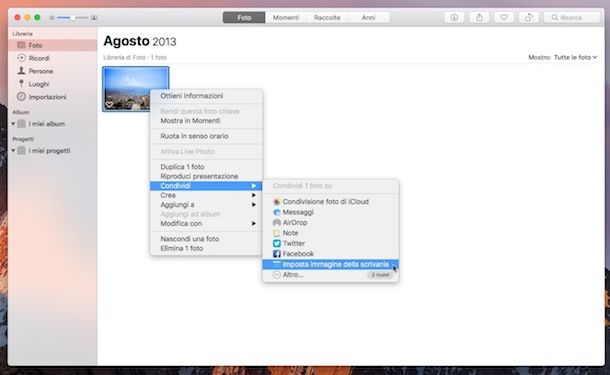Click the small thumbnail size icon
The height and width of the screenshot is (375, 610).
(52, 18)
